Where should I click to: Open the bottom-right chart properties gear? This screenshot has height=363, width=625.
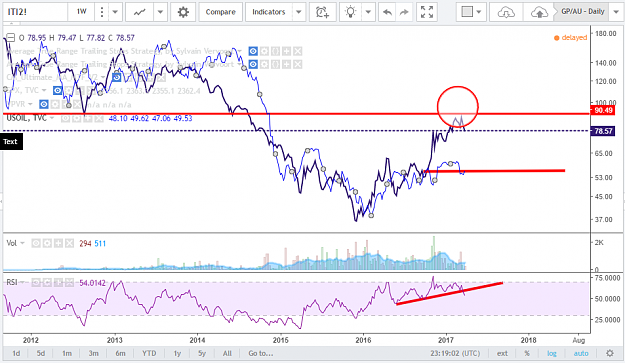click(609, 353)
